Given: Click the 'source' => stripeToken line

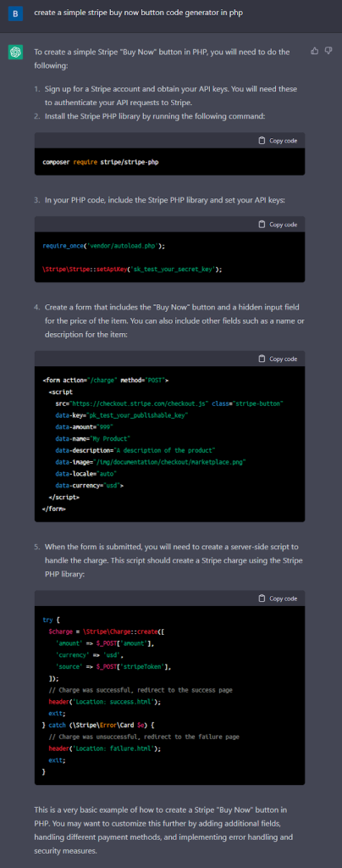Looking at the screenshot, I should click(113, 666).
